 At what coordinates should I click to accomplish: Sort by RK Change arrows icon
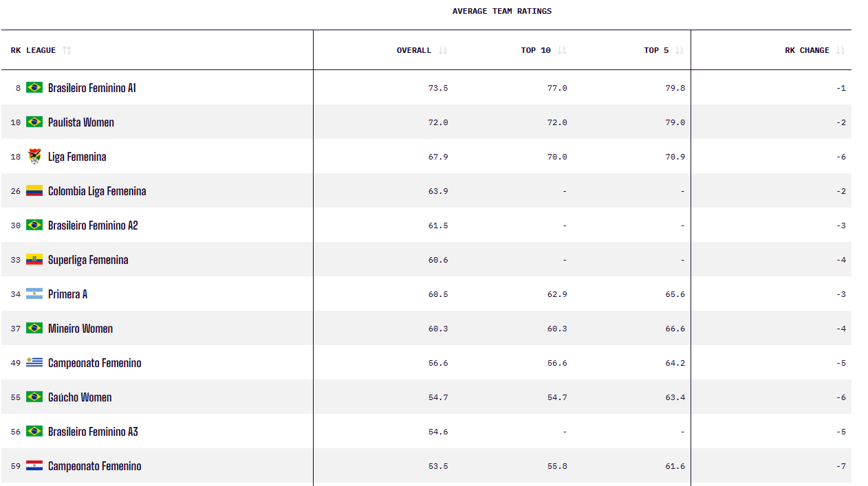(x=840, y=50)
